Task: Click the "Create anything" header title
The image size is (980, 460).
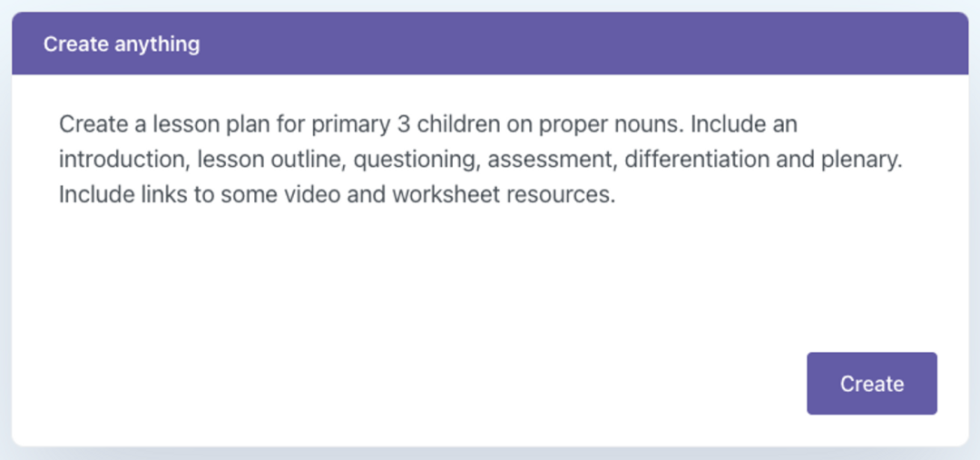Action: (x=122, y=44)
